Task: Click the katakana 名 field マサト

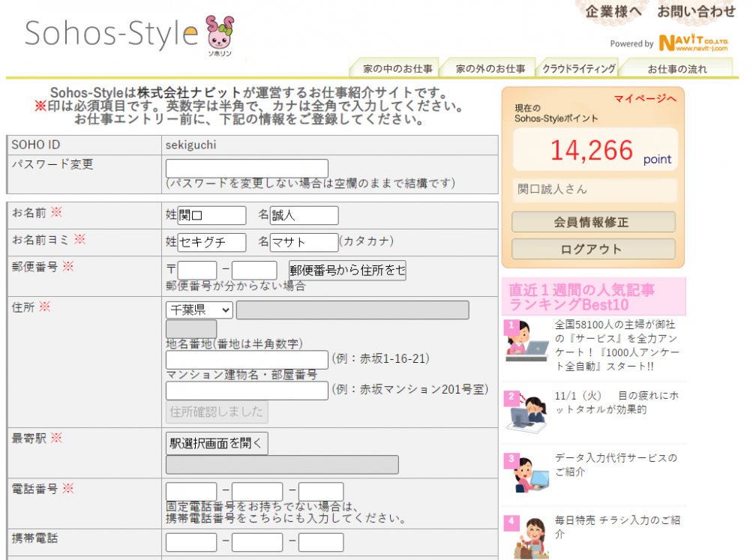Action: (x=304, y=242)
